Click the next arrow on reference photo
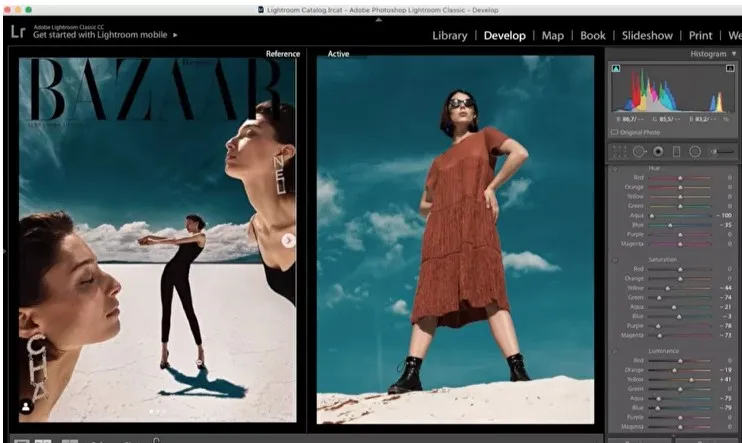The image size is (742, 443). point(288,240)
